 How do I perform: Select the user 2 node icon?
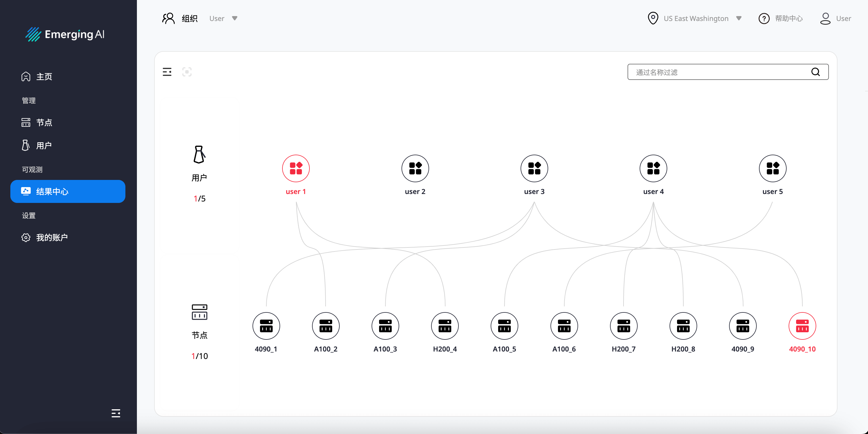coord(415,168)
